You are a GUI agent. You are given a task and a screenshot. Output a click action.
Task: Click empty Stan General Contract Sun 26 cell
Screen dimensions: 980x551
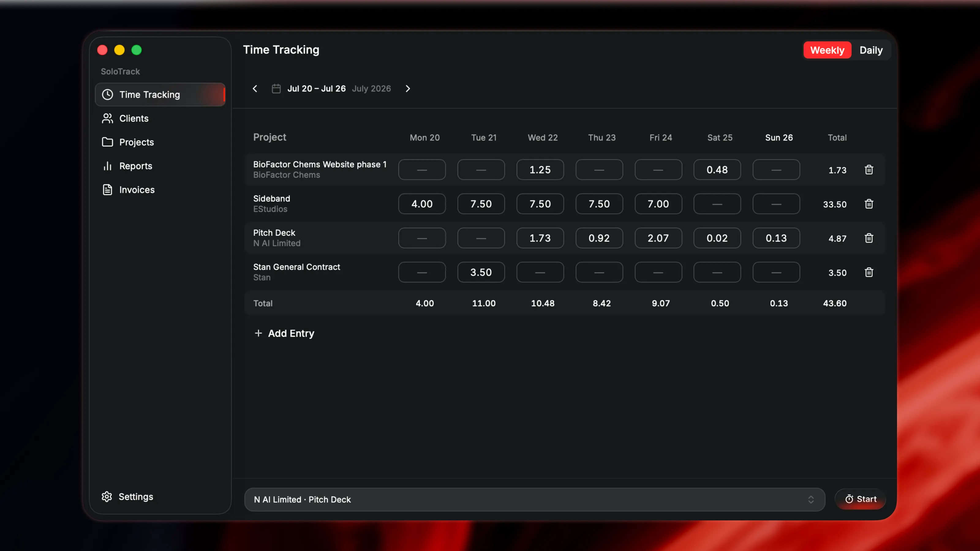tap(776, 272)
